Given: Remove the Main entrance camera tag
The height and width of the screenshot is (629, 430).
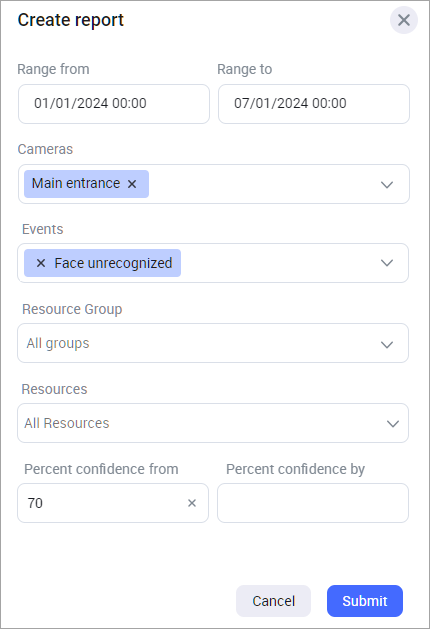Looking at the screenshot, I should [132, 184].
